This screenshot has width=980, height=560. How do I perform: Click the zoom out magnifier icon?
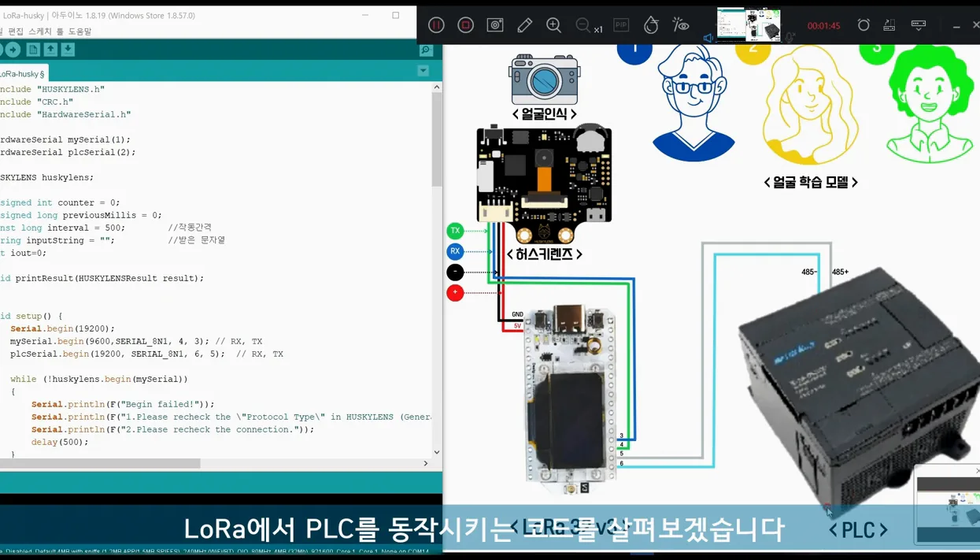coord(583,25)
